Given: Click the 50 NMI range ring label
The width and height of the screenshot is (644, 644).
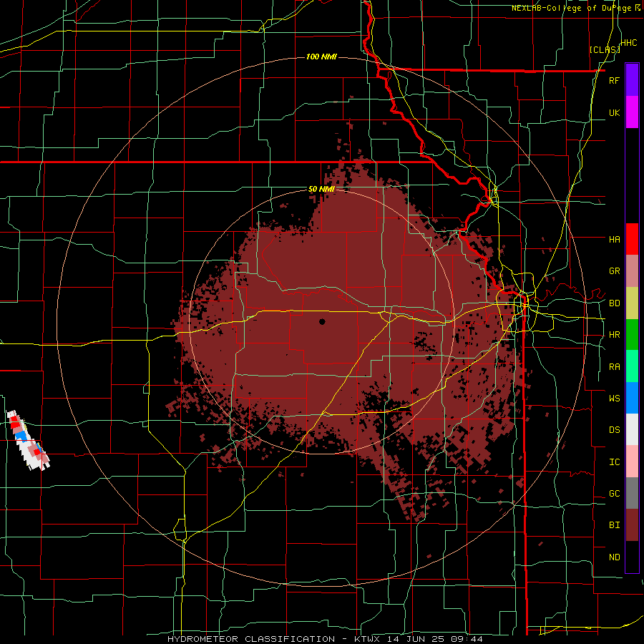Looking at the screenshot, I should (321, 190).
